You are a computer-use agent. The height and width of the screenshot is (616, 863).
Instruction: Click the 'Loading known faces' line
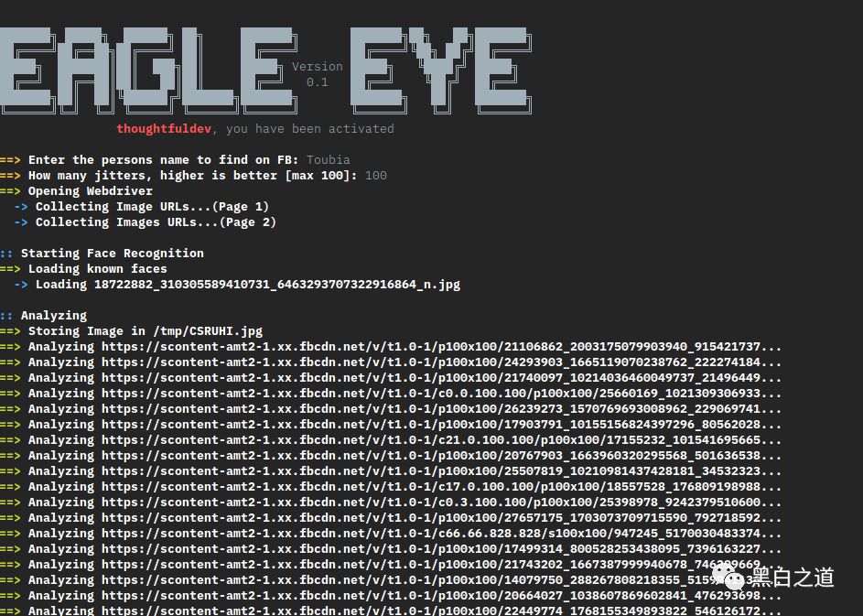click(97, 268)
